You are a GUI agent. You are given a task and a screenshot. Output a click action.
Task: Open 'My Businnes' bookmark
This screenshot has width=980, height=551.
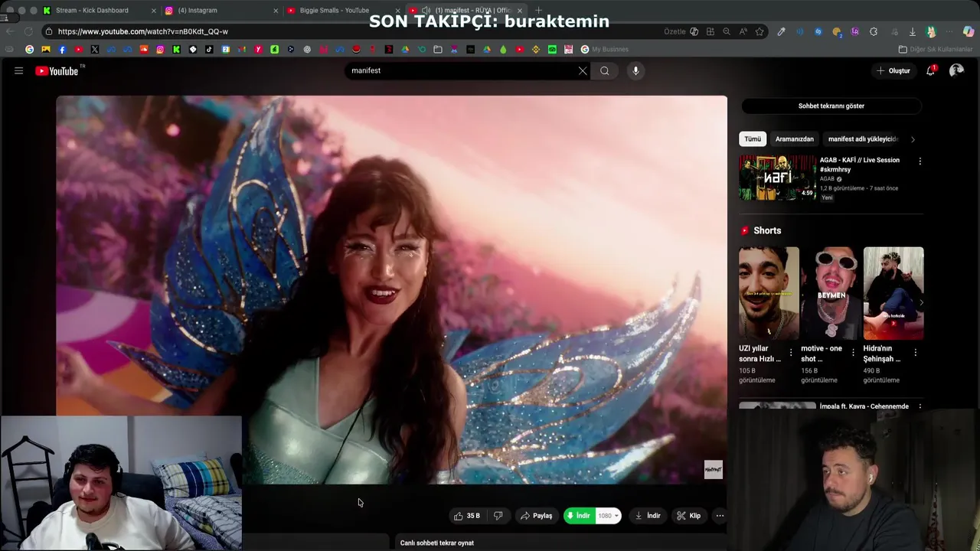[x=604, y=49]
